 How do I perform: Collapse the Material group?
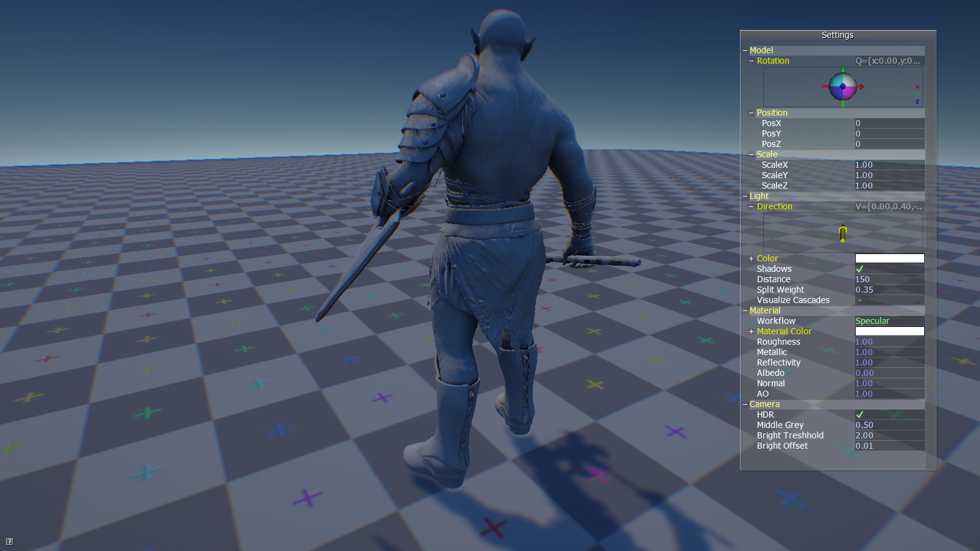(745, 310)
